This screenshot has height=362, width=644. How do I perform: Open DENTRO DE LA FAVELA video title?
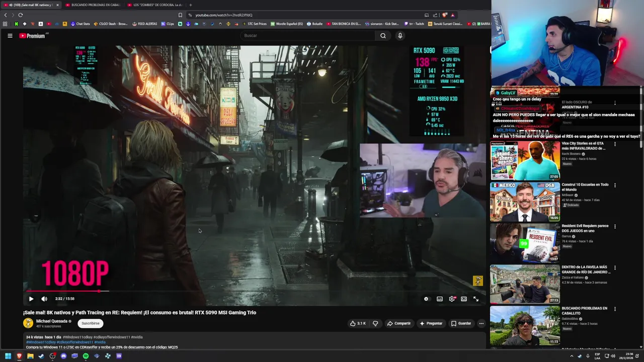[586, 269]
